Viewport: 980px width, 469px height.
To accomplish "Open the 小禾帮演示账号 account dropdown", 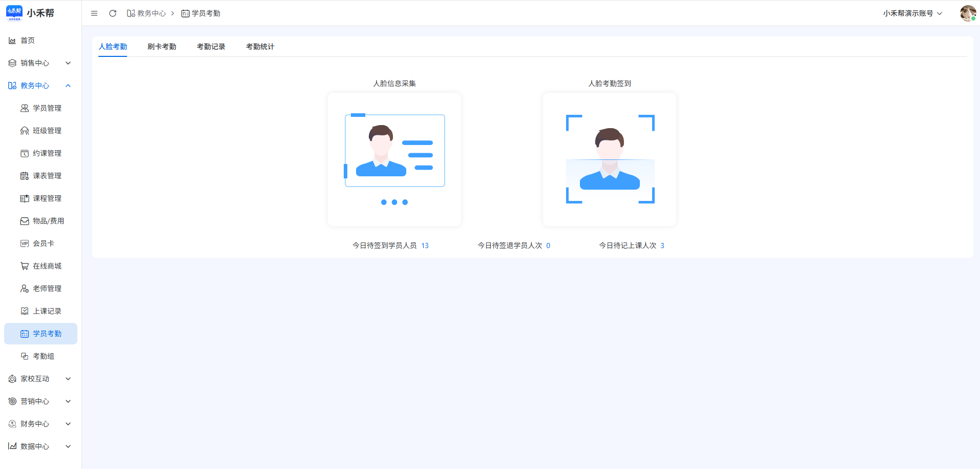I will [912, 13].
